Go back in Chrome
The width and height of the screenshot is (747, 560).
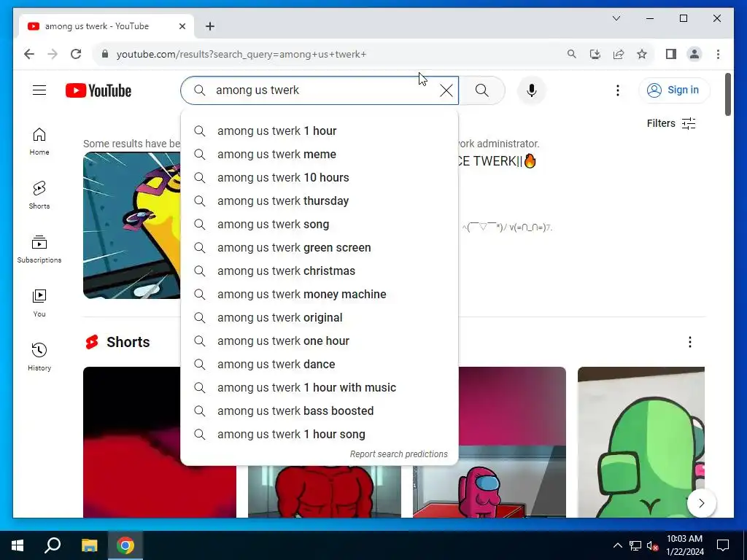click(x=29, y=54)
